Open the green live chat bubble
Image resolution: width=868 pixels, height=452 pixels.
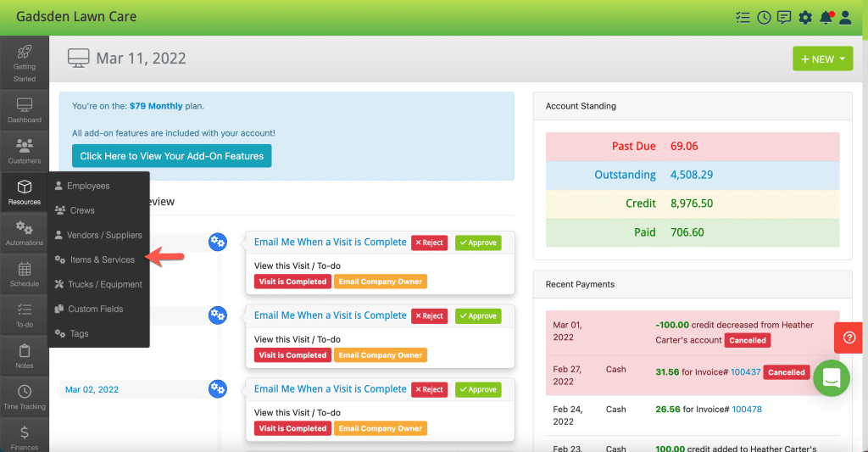point(832,377)
